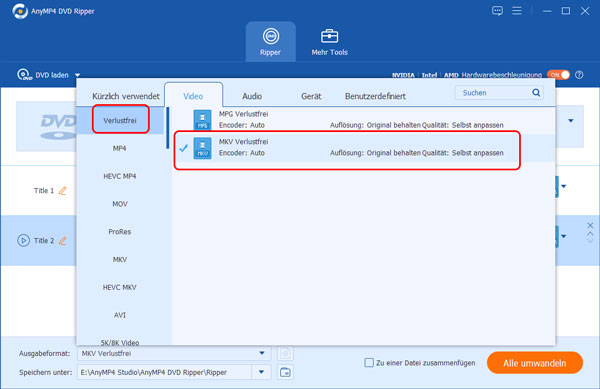Click the checkmark beside MKV Verlustfrei
Image resolution: width=600 pixels, height=389 pixels.
pos(184,148)
